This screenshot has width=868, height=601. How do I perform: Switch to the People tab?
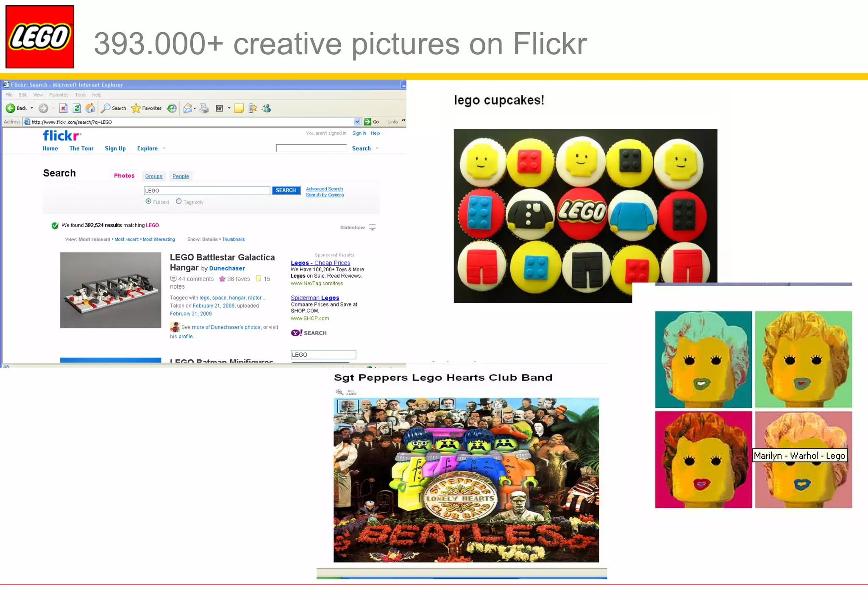pyautogui.click(x=181, y=176)
